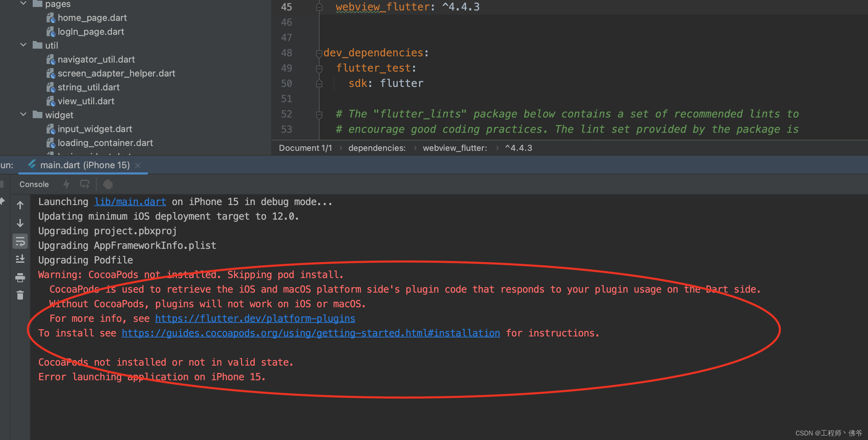Collapse the widget folder
This screenshot has width=868, height=440.
23,114
